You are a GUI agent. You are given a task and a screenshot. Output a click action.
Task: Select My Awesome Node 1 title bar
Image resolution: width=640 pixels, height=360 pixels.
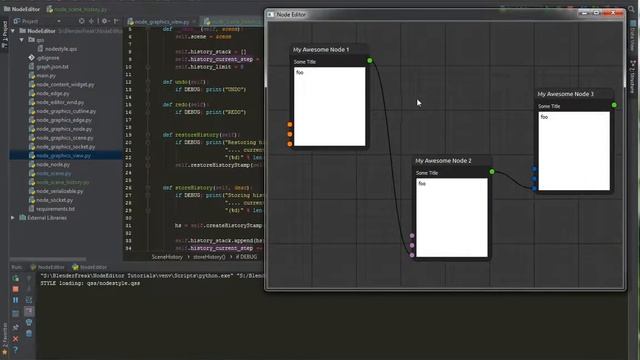(x=329, y=50)
